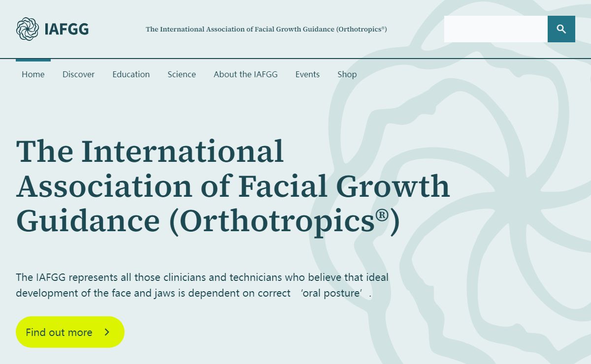Navigate to the Events page
Screen dimensions: 591x364
pos(307,74)
